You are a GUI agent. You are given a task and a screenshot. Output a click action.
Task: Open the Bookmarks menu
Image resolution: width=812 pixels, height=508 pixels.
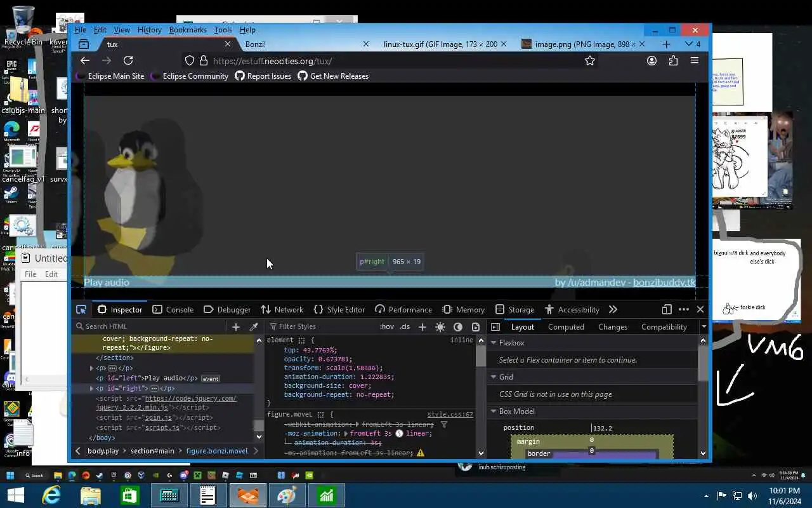(x=188, y=29)
